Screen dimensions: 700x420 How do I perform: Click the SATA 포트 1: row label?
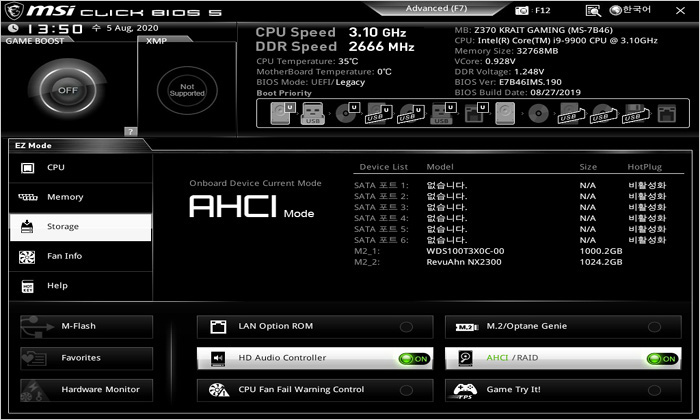pos(381,185)
